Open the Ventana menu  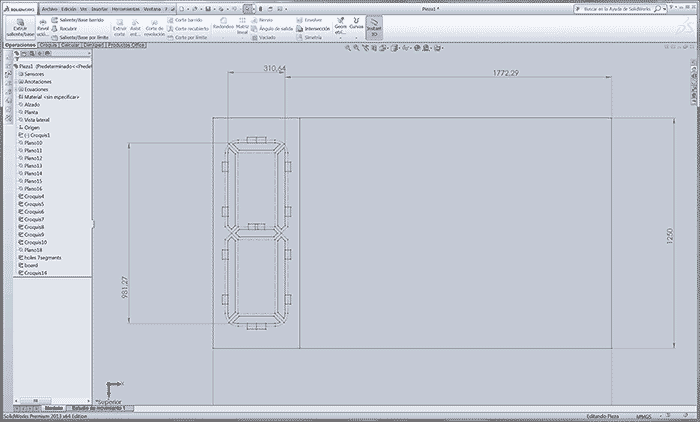pos(152,9)
